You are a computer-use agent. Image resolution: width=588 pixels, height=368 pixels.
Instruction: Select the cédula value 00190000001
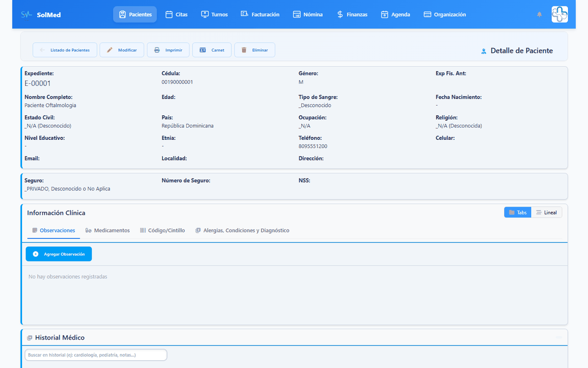pos(177,82)
